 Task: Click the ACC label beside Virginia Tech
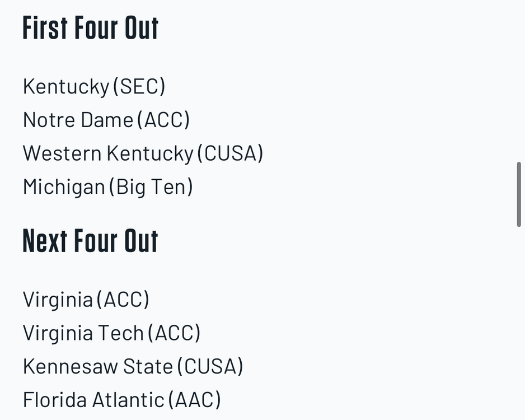[x=174, y=333]
